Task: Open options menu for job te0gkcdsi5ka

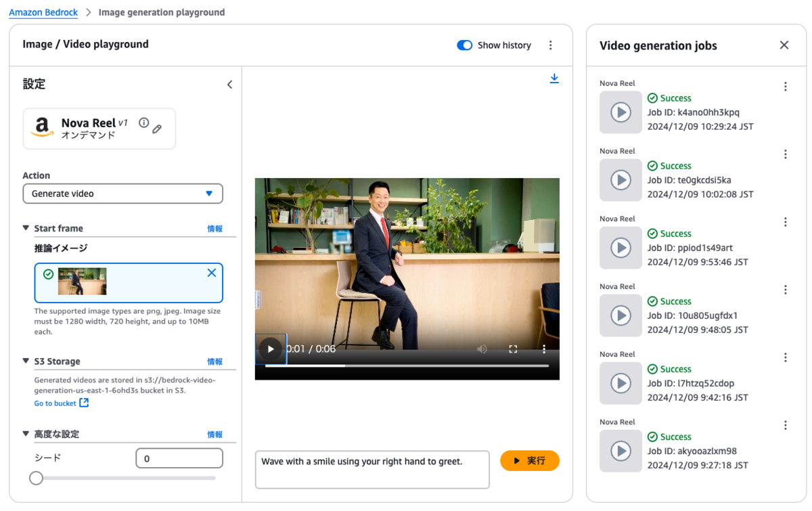Action: point(786,154)
